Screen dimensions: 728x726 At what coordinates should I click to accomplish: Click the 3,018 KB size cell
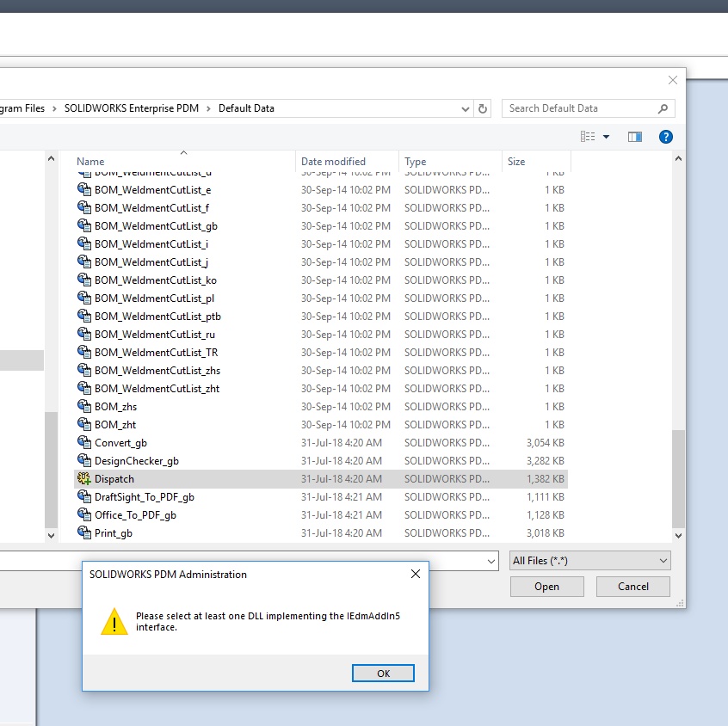[x=545, y=533]
